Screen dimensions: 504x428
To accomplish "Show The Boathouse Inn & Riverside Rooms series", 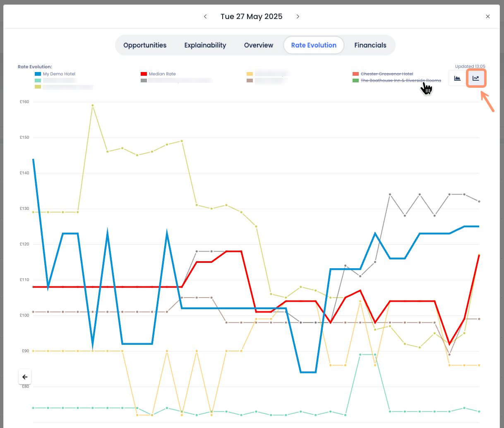I will pos(401,81).
